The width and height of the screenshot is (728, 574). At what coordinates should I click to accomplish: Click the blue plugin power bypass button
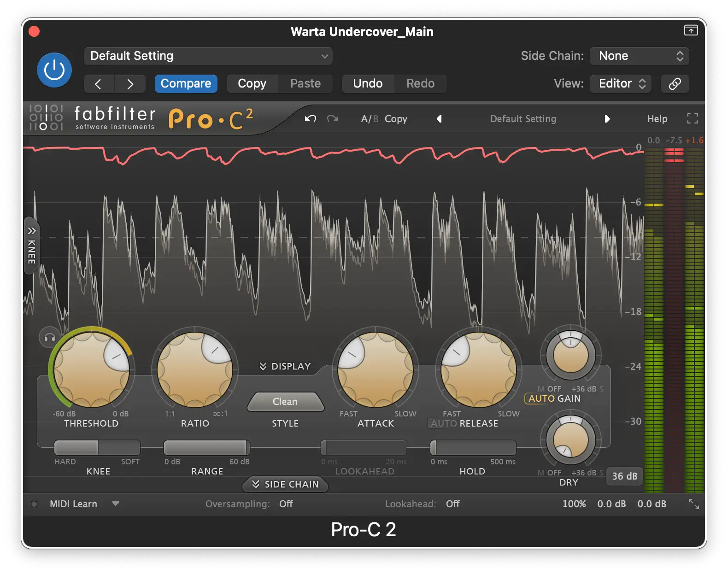[x=54, y=70]
